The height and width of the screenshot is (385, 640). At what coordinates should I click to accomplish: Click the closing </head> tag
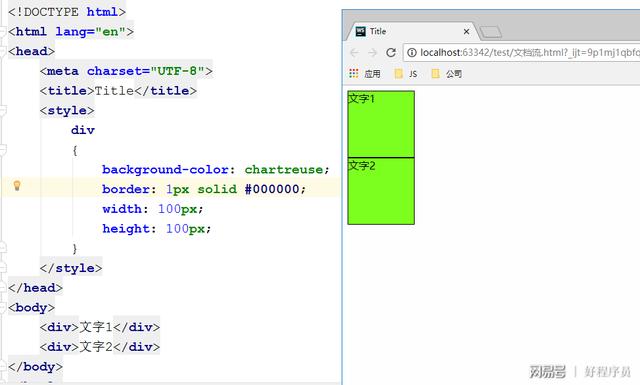36,288
